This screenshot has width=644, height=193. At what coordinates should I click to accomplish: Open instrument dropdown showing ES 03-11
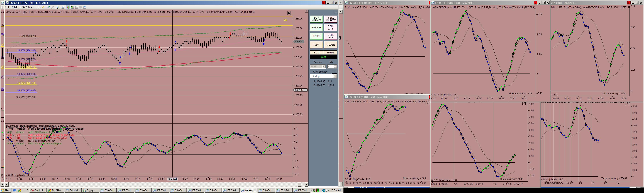pos(14,7)
